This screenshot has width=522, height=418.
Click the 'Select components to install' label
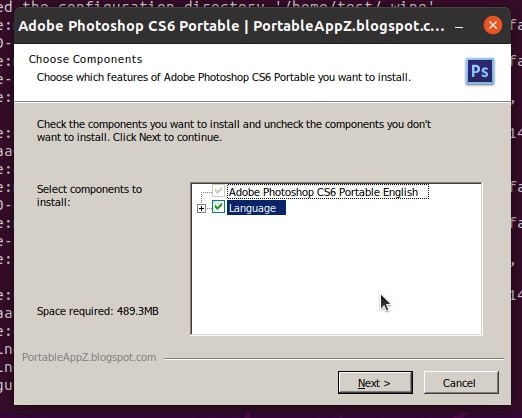pyautogui.click(x=89, y=196)
